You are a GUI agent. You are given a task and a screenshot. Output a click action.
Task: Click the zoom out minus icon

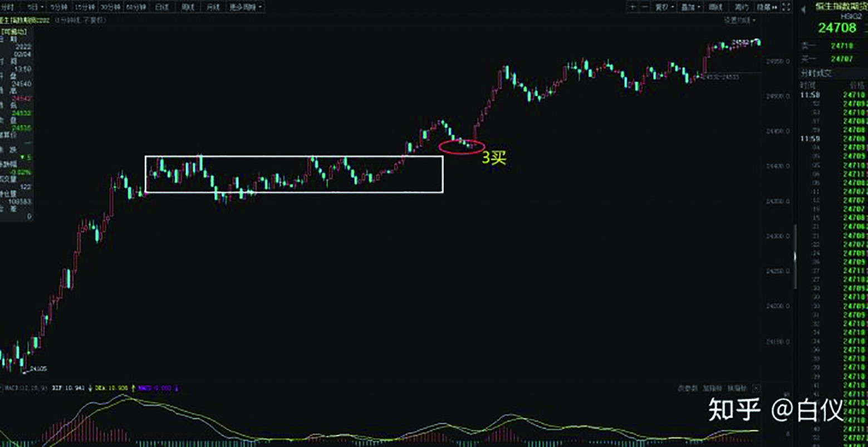(645, 7)
